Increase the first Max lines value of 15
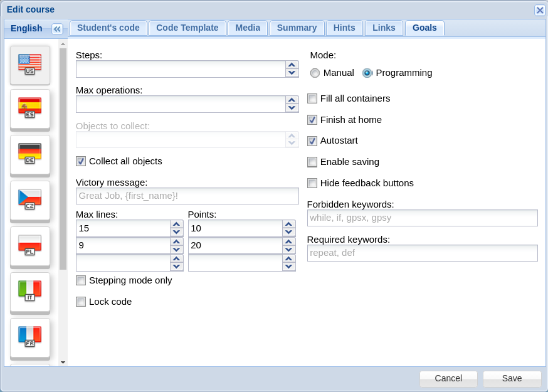Image resolution: width=548 pixels, height=392 pixels. 176,225
